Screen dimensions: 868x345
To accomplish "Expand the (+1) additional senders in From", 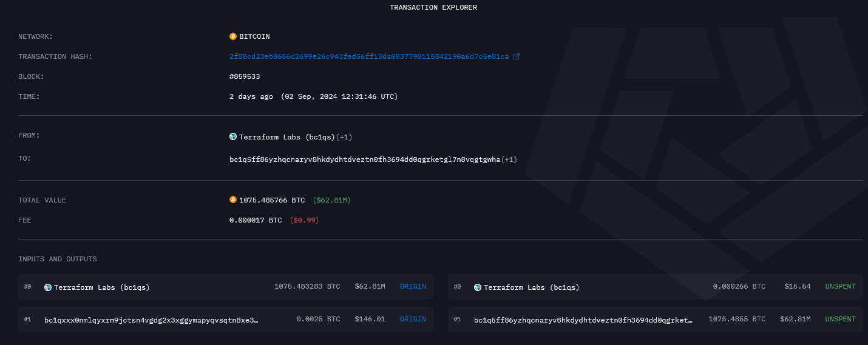I will click(344, 137).
